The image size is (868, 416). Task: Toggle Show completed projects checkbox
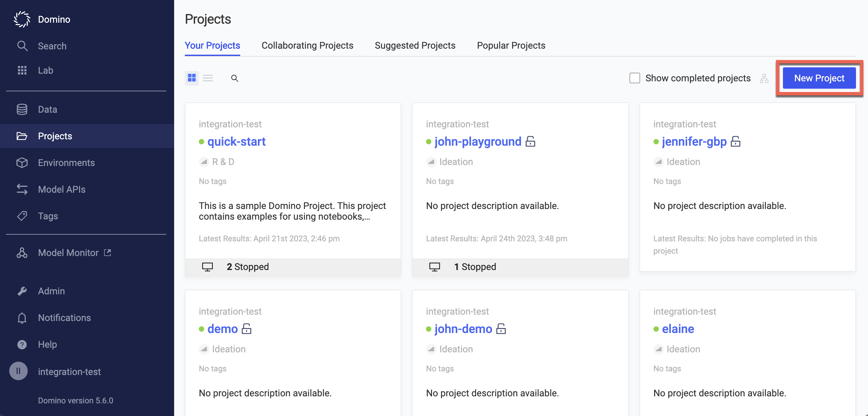635,77
